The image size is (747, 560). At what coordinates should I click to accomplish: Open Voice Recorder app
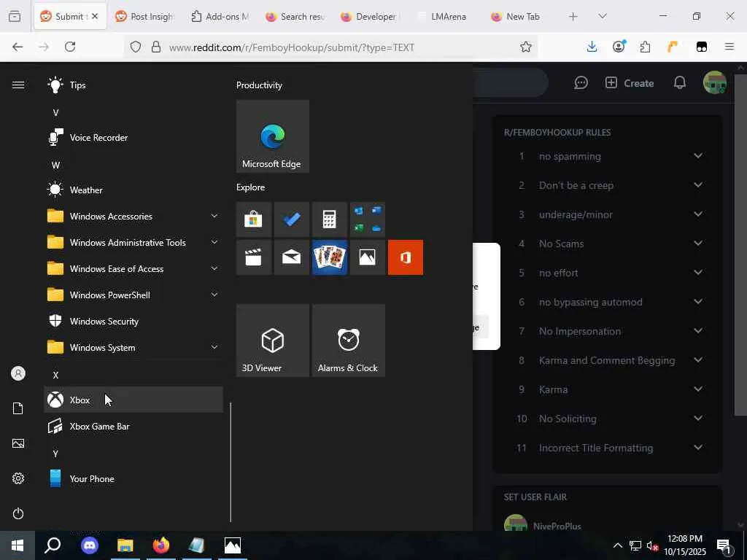click(x=133, y=138)
